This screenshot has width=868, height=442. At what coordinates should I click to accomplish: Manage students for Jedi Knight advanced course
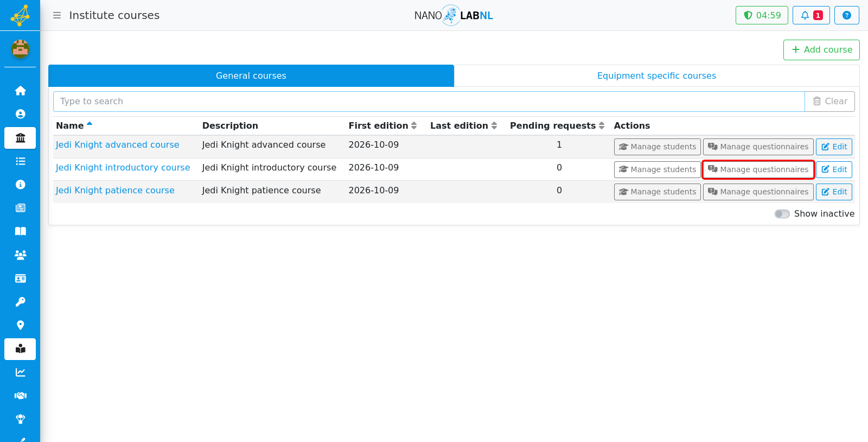[x=658, y=147]
